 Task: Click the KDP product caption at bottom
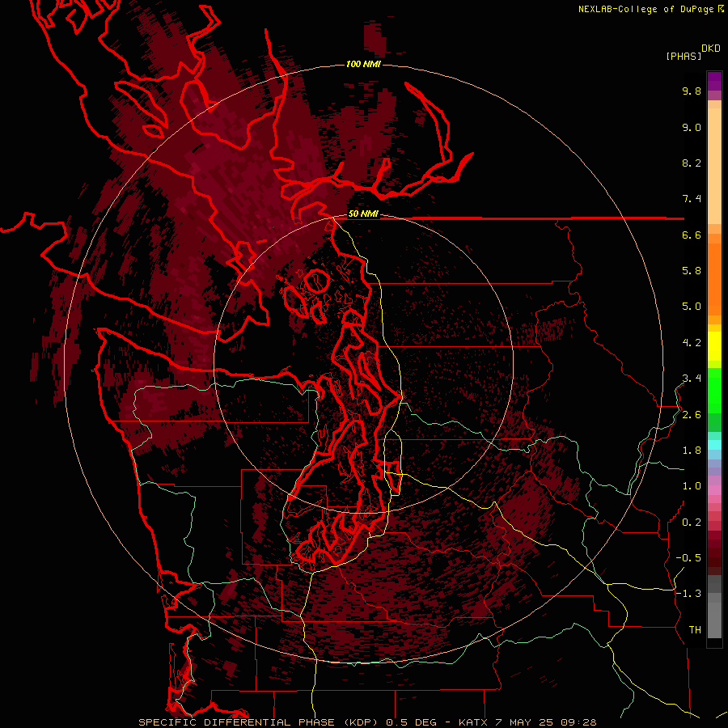coord(367,722)
